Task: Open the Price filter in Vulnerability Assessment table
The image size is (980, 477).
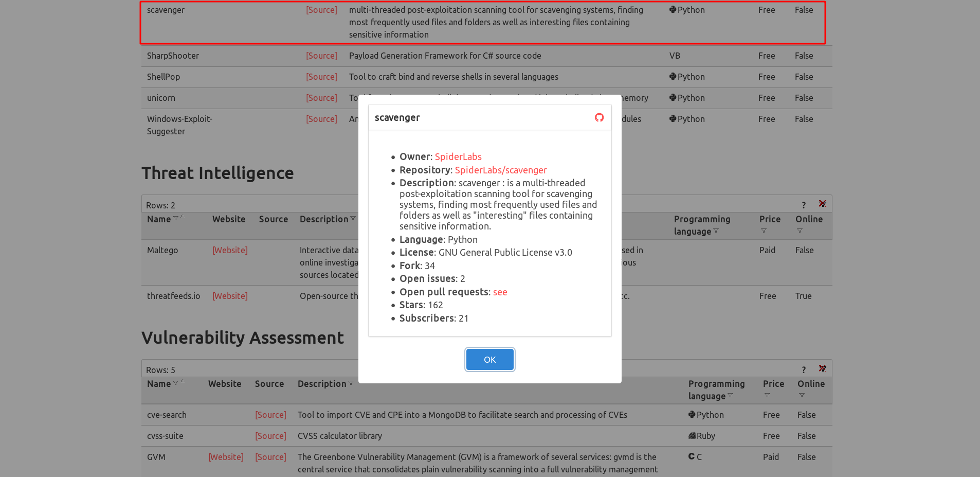Action: pos(767,396)
